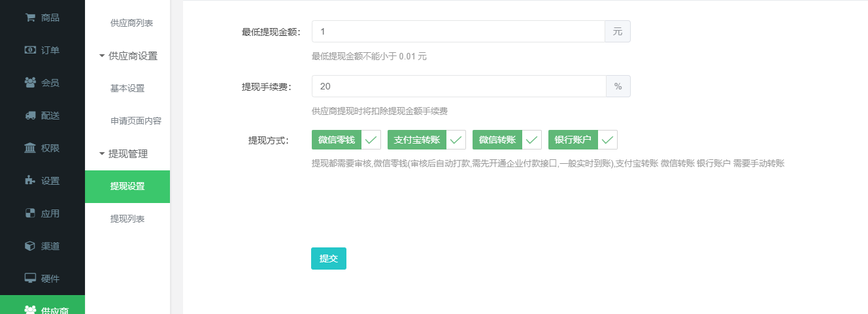
Task: Open the 权限 menu label
Action: pyautogui.click(x=50, y=148)
